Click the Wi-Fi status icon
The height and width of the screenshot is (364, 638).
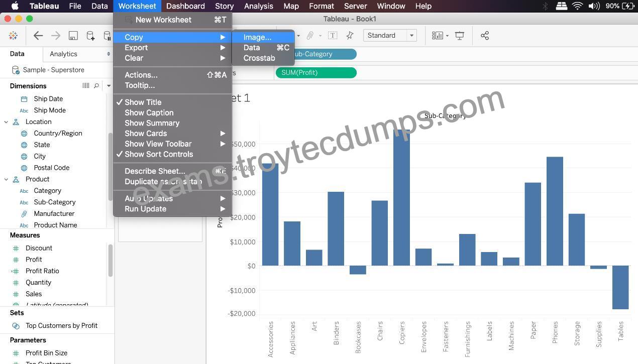577,6
